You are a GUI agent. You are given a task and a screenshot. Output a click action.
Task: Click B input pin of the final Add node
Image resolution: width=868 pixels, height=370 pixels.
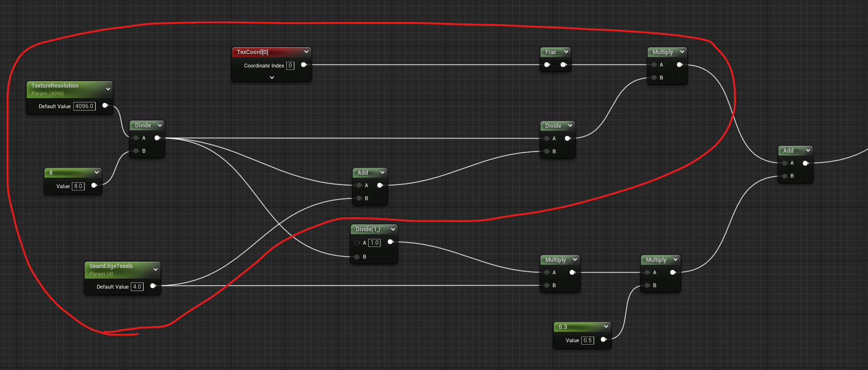click(785, 176)
